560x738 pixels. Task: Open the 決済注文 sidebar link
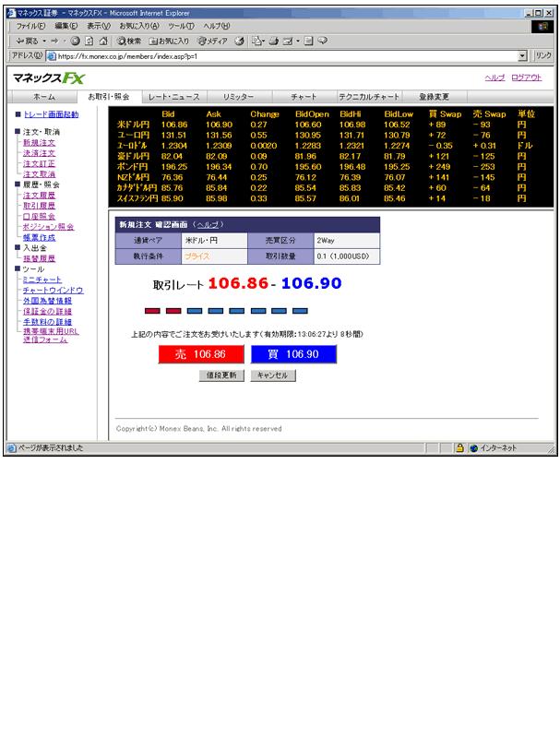pos(39,153)
